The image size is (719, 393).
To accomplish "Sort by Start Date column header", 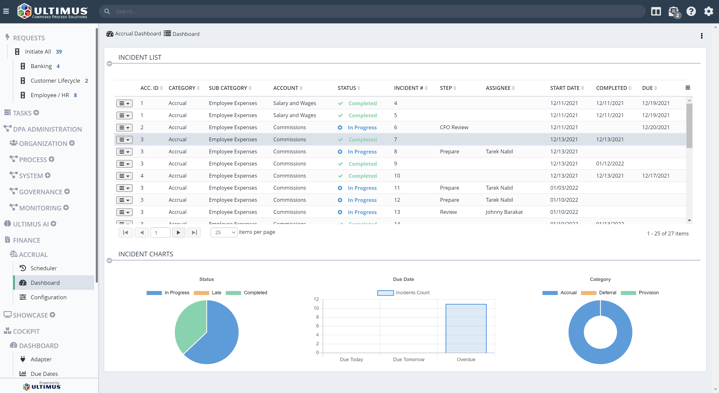I will tap(567, 88).
